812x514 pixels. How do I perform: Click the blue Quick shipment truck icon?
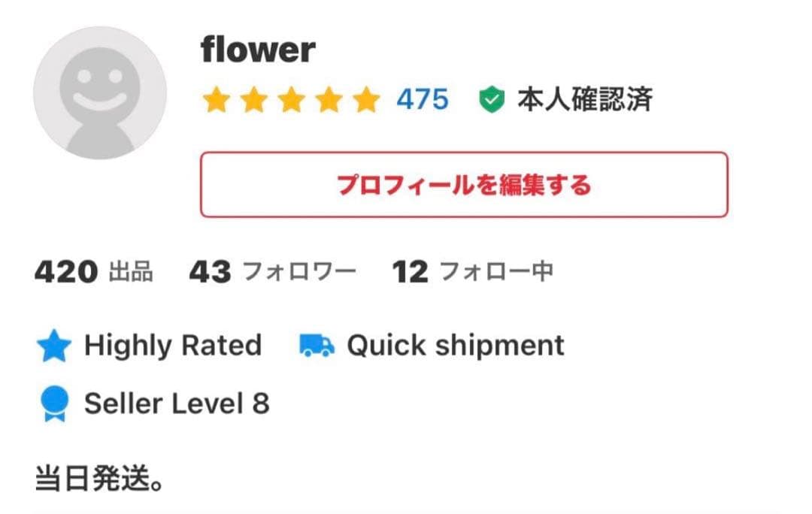tap(317, 346)
